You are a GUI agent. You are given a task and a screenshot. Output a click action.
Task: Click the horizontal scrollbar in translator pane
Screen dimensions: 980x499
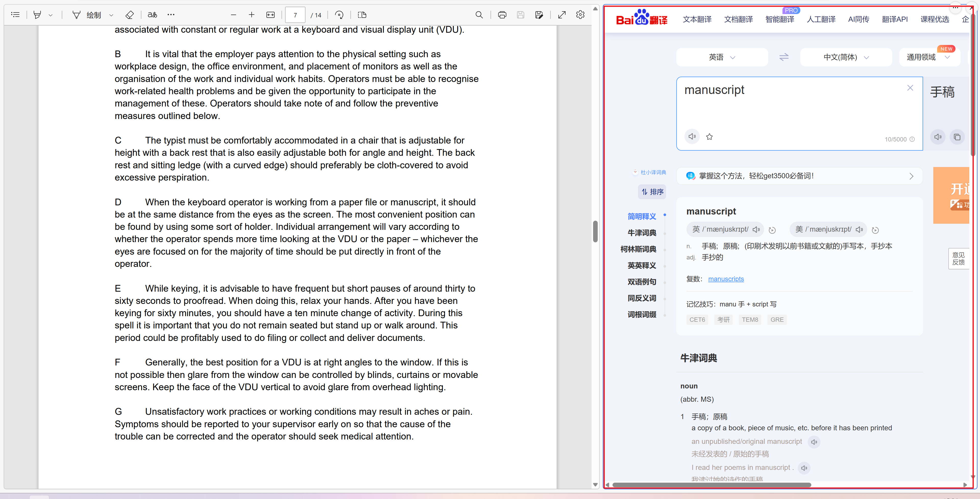click(712, 484)
